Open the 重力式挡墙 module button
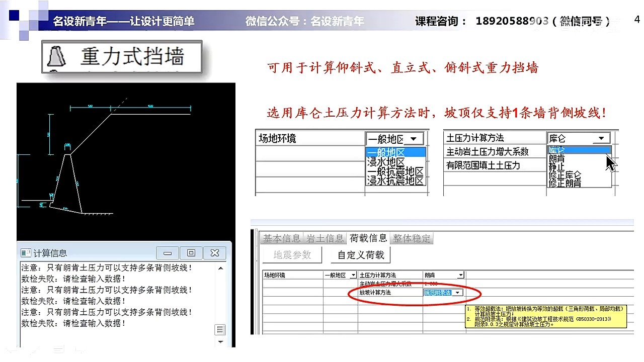The height and width of the screenshot is (362, 644). 122,57
